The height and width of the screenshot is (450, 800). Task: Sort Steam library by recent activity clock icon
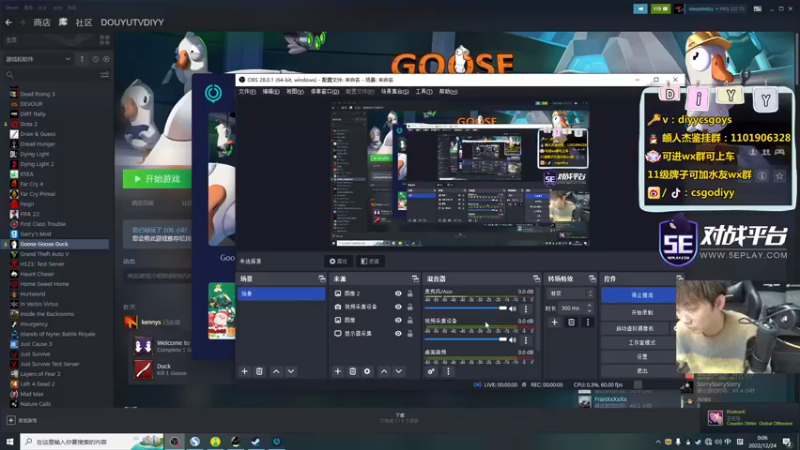[x=95, y=59]
